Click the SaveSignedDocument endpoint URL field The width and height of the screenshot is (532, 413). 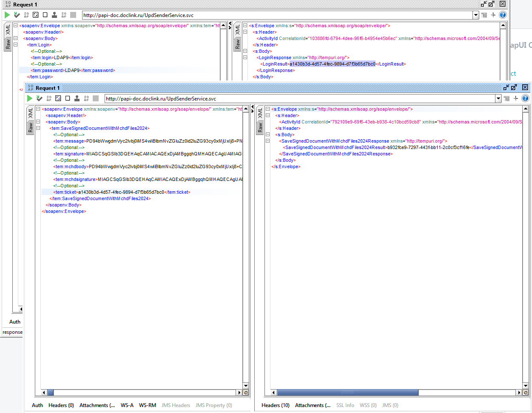coord(300,98)
